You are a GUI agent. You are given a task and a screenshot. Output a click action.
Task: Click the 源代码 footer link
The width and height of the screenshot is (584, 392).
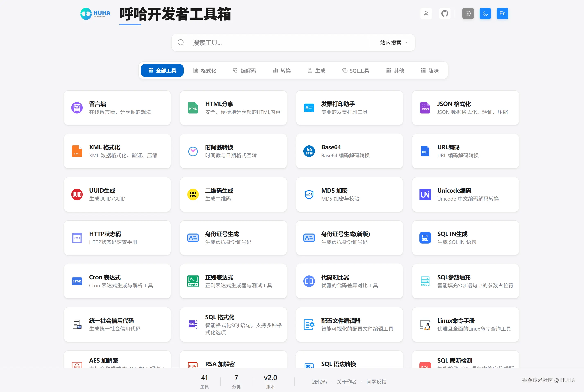coord(319,382)
